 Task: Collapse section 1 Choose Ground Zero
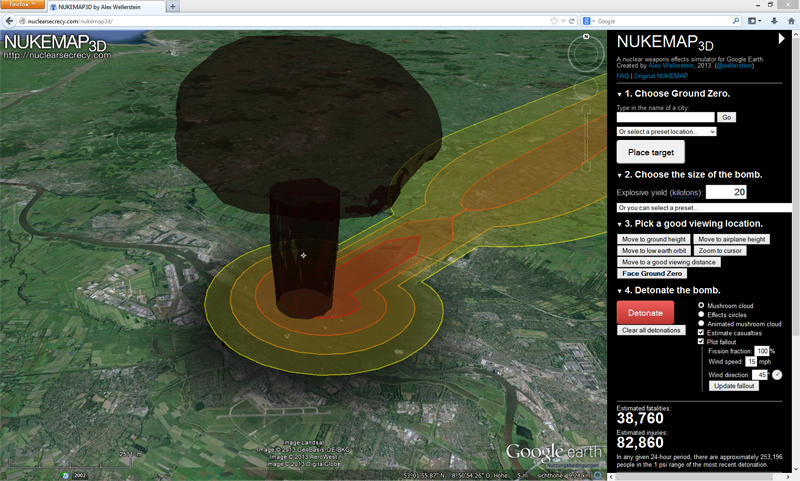click(x=619, y=94)
